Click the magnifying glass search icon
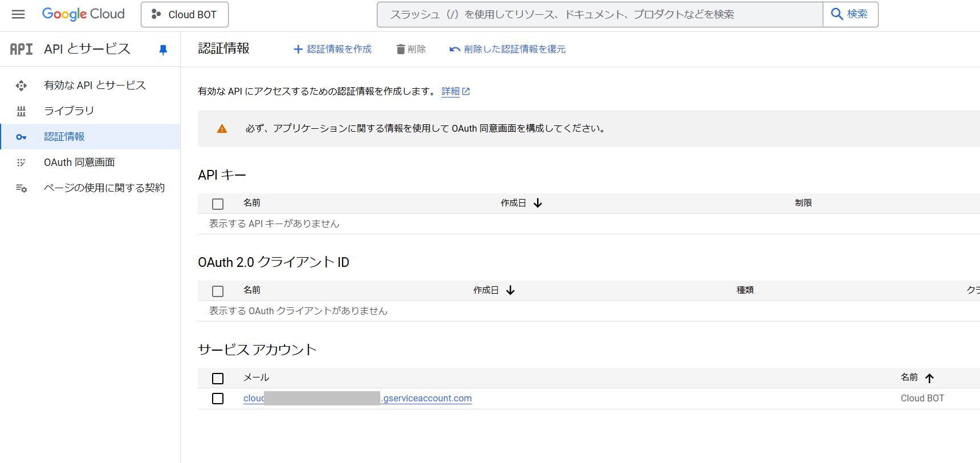 [836, 14]
